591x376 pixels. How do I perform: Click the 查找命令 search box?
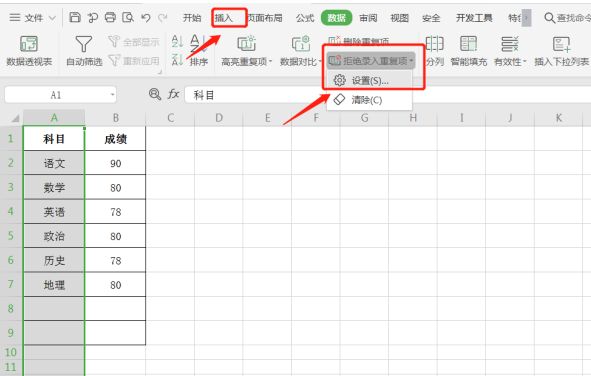pyautogui.click(x=567, y=18)
